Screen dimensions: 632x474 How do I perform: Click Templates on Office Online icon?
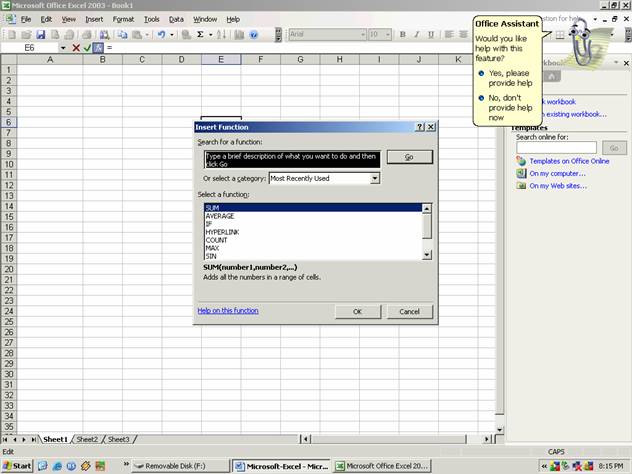[x=521, y=161]
